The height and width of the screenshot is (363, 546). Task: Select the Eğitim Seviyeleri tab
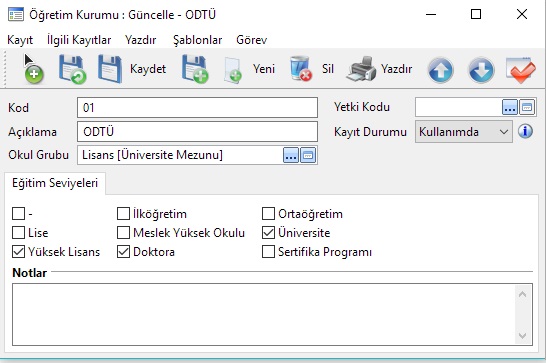[x=55, y=183]
